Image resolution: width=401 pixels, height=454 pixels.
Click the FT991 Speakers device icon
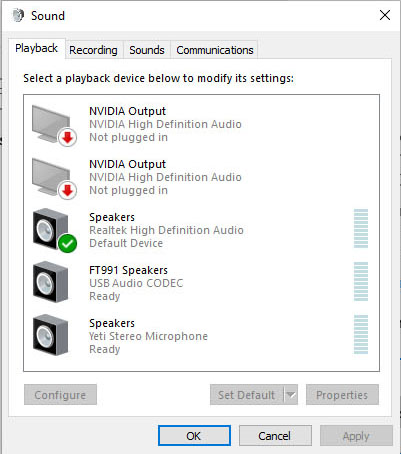[x=51, y=282]
